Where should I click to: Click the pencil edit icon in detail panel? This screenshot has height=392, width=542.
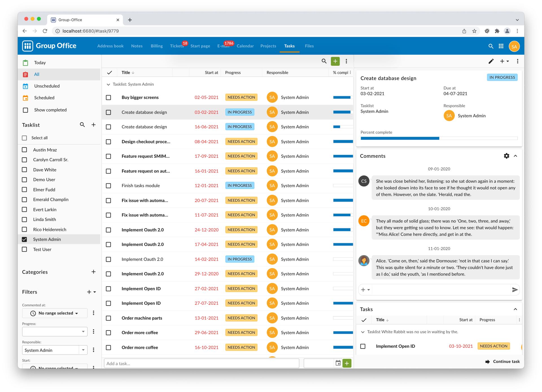[491, 61]
